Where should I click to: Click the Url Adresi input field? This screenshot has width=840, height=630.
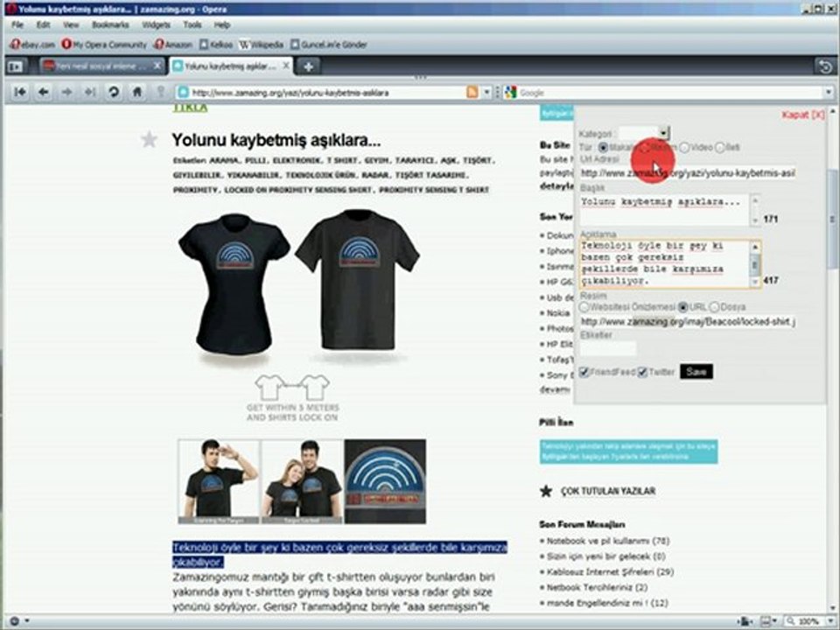[x=688, y=173]
